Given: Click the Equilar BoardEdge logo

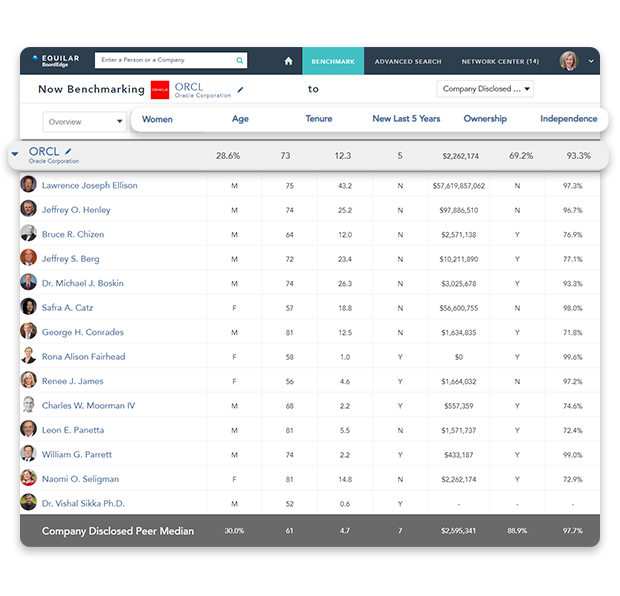Looking at the screenshot, I should tap(56, 61).
